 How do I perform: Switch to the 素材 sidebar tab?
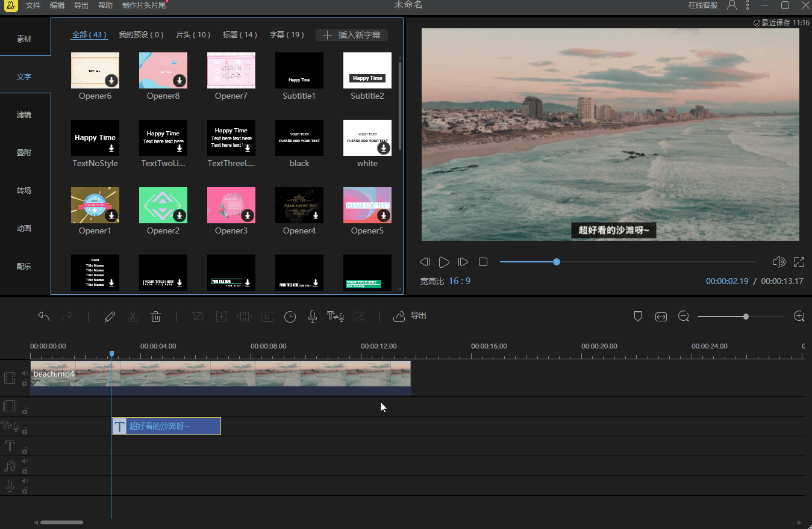pyautogui.click(x=24, y=39)
